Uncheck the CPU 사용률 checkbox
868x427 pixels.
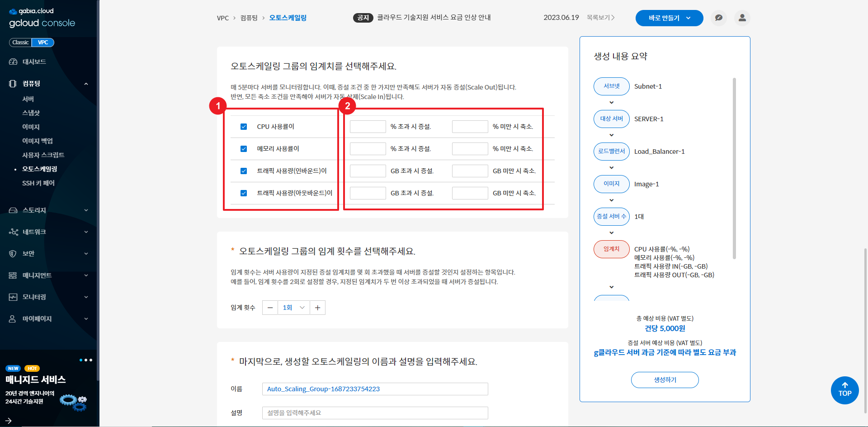[244, 127]
